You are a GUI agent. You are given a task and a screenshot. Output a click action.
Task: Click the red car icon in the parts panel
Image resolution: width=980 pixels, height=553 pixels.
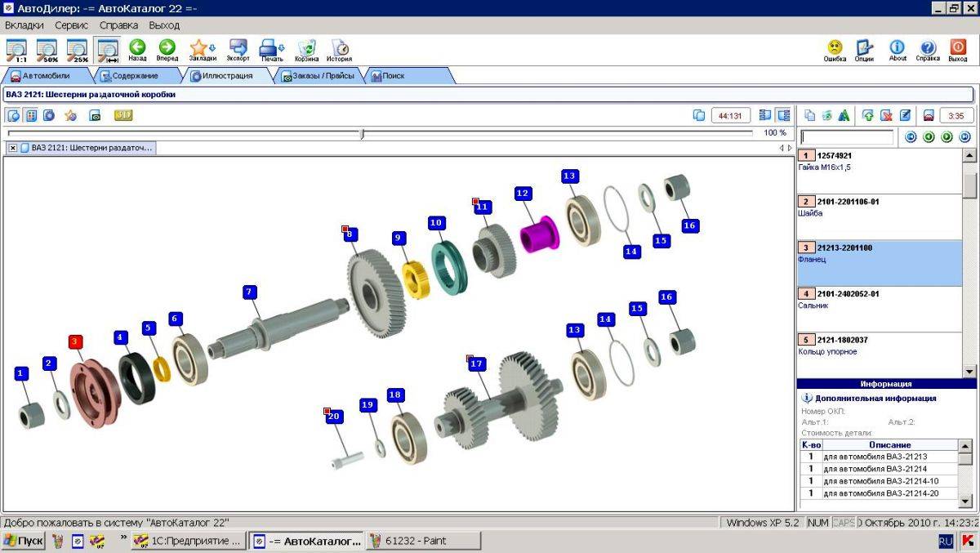coord(929,115)
